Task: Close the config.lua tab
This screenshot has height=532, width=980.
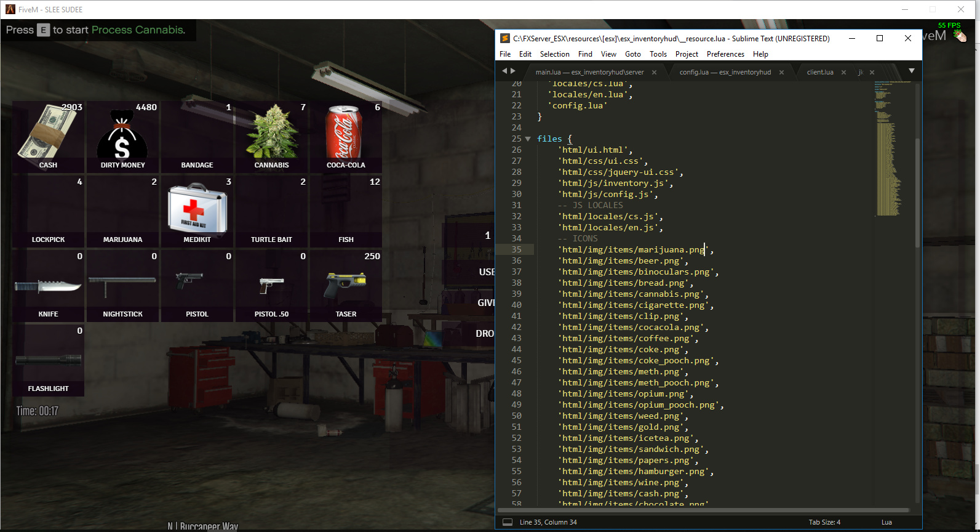Action: click(x=781, y=72)
